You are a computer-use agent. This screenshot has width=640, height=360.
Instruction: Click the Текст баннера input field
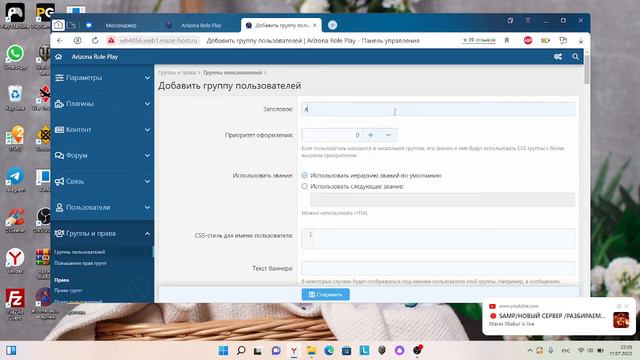click(438, 268)
